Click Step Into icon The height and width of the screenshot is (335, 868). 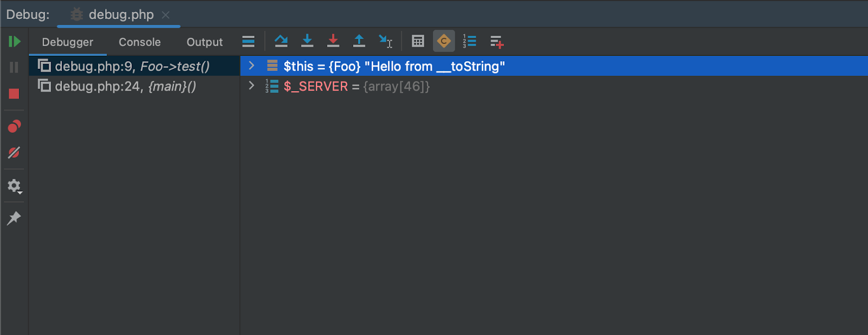tap(307, 41)
